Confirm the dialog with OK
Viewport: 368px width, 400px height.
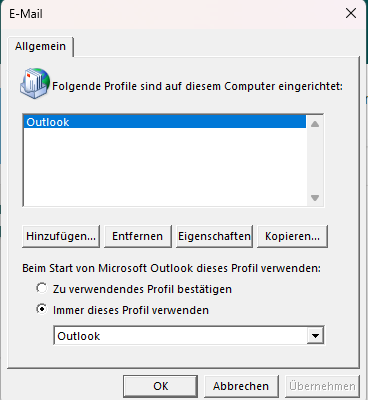[x=160, y=386]
